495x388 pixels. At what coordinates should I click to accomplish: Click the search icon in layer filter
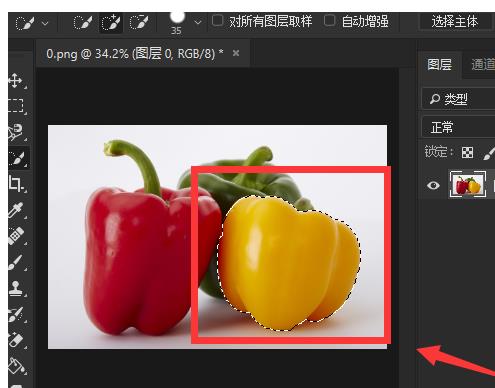[x=434, y=99]
